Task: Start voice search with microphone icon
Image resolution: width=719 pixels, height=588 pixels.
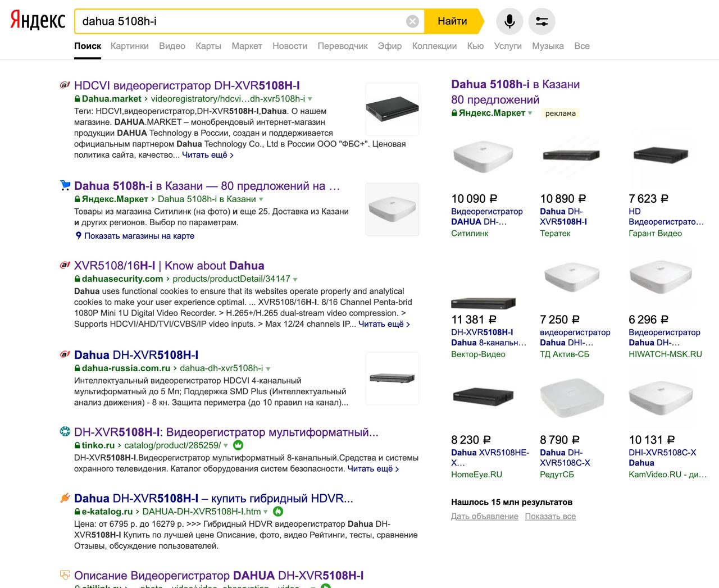Action: coord(509,21)
